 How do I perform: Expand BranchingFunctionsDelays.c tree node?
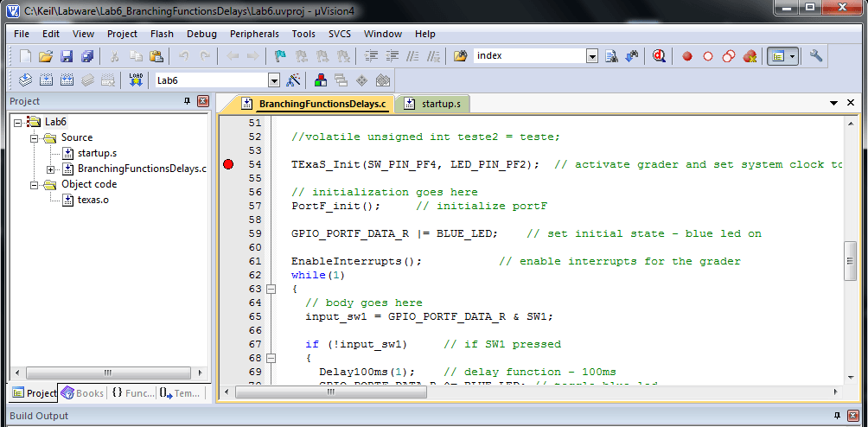click(x=50, y=169)
